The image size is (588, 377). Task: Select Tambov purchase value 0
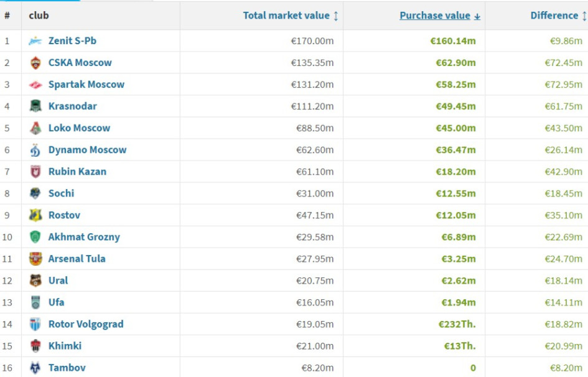pos(473,368)
